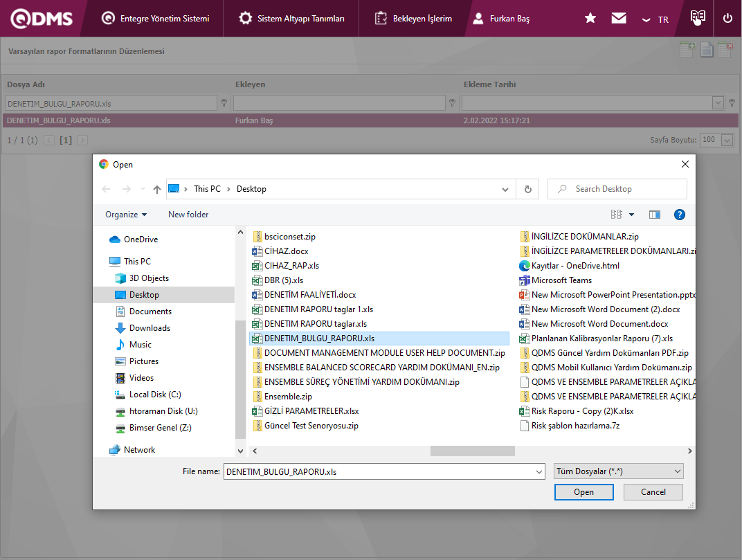Image resolution: width=742 pixels, height=560 pixels.
Task: Select DENETIM_BULGU_RAPORU.xls grid row
Action: [370, 120]
